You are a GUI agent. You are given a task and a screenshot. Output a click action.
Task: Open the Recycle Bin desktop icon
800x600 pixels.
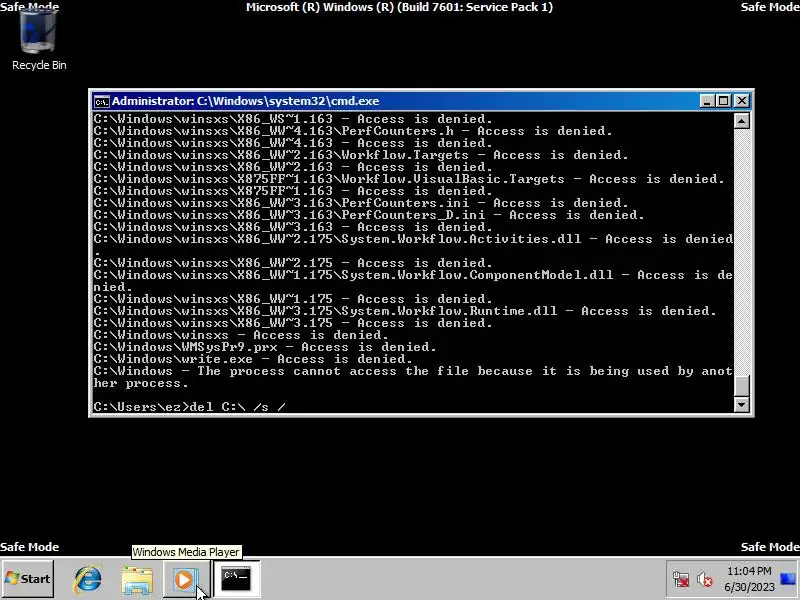click(38, 40)
